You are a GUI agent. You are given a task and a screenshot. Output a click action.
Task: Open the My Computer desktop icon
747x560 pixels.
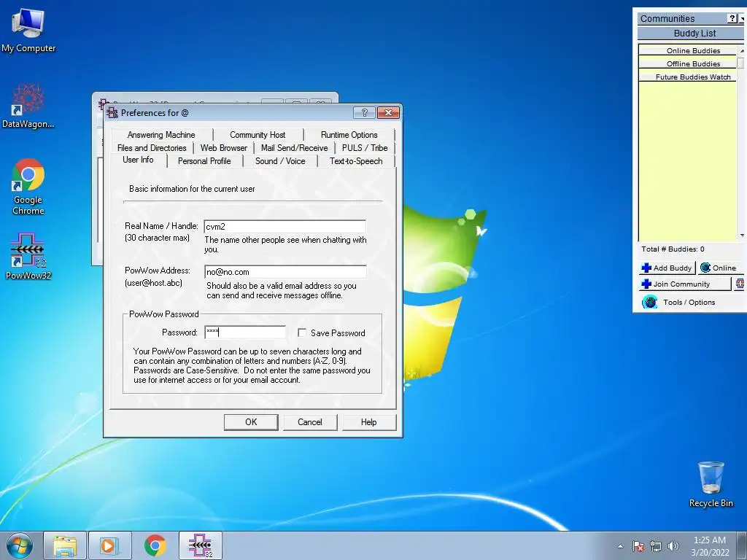click(x=28, y=30)
